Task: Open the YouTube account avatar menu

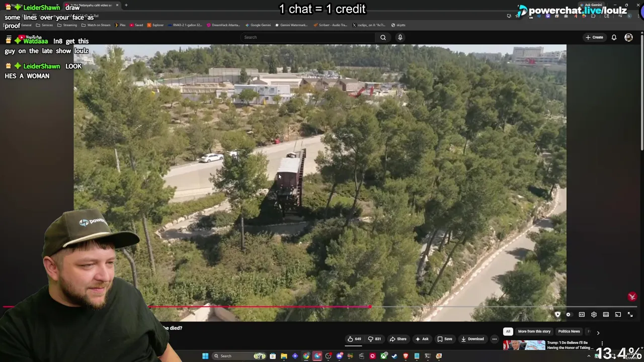Action: coord(628,37)
